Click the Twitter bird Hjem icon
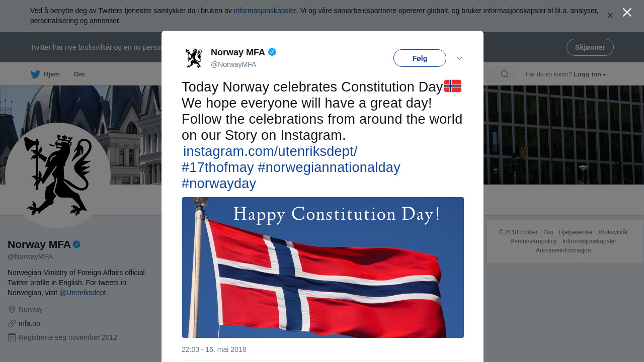This screenshot has height=362, width=644. (35, 74)
